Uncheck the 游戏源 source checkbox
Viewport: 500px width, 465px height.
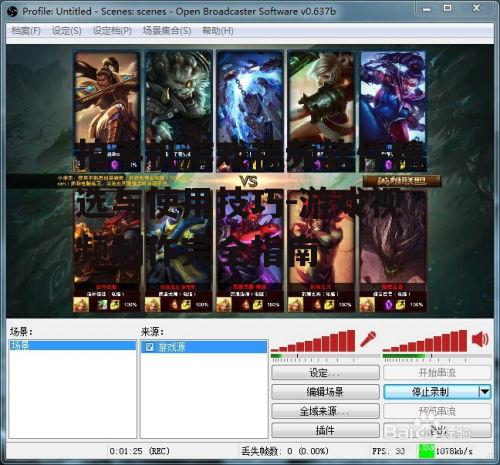150,347
